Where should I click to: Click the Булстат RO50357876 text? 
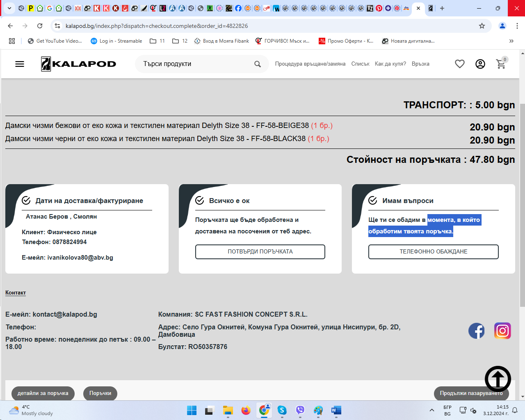193,347
